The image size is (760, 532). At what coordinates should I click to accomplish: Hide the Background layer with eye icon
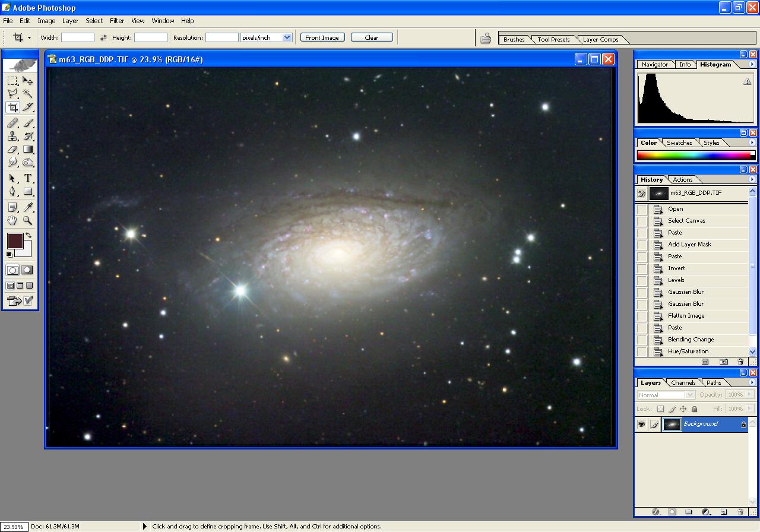click(641, 424)
